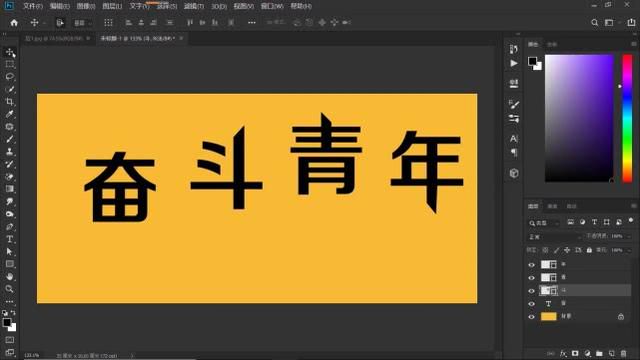Open the options bar three-dots menu

[x=252, y=23]
